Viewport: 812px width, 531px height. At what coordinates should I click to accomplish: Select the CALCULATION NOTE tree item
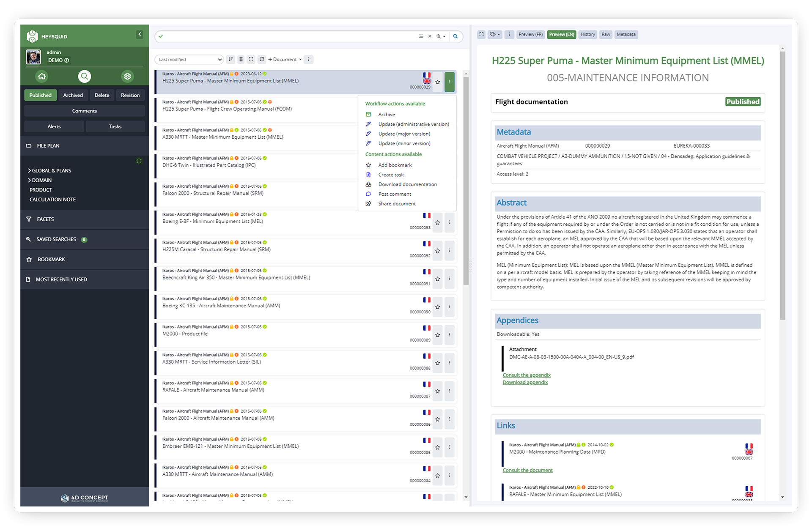point(52,200)
